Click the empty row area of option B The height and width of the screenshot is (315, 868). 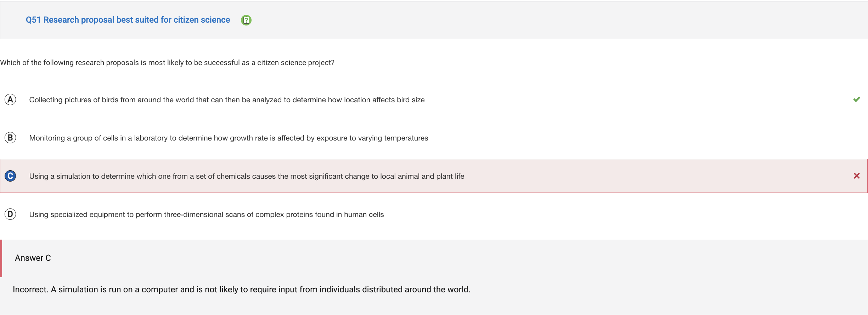638,138
